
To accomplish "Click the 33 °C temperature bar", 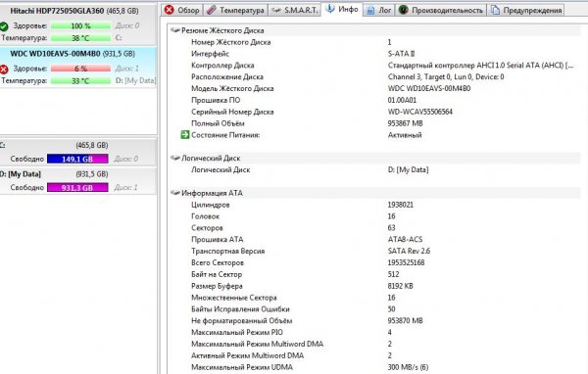I will tap(80, 80).
